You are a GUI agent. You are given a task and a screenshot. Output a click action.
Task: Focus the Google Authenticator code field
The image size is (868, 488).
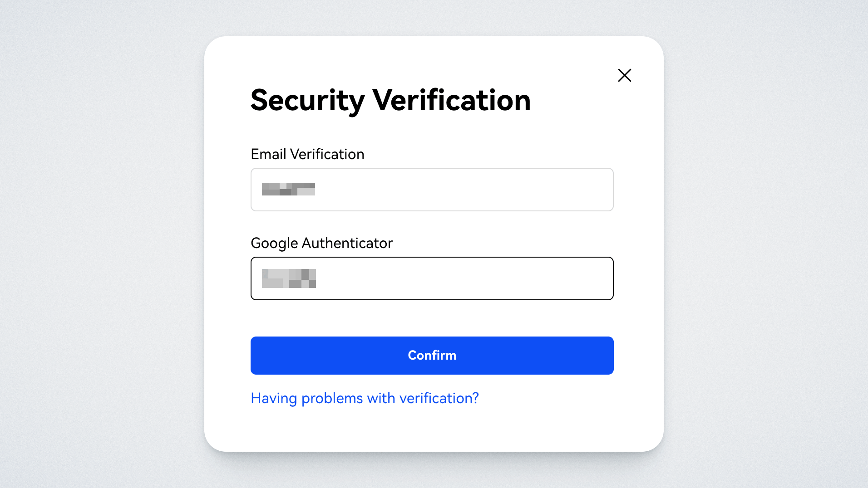(431, 278)
